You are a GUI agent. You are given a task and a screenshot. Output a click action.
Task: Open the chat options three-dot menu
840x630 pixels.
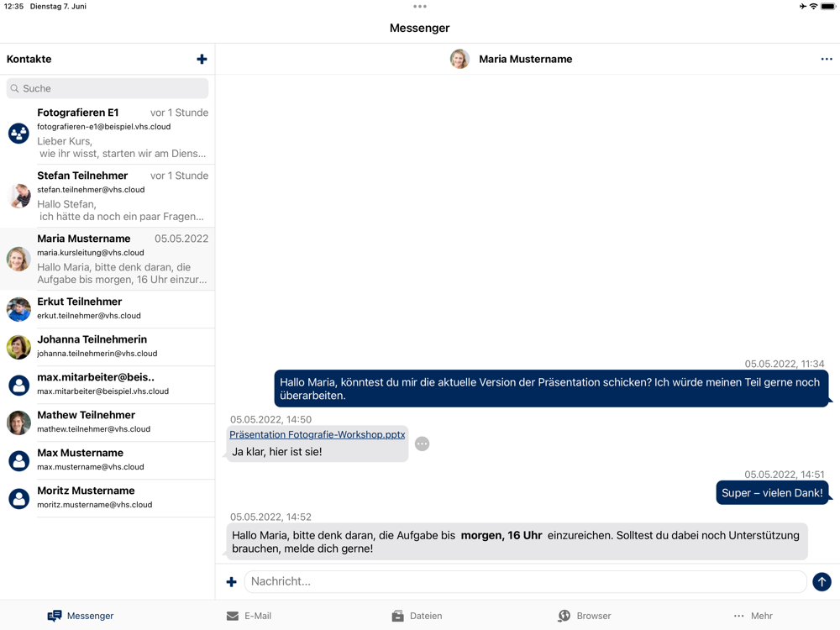[827, 59]
